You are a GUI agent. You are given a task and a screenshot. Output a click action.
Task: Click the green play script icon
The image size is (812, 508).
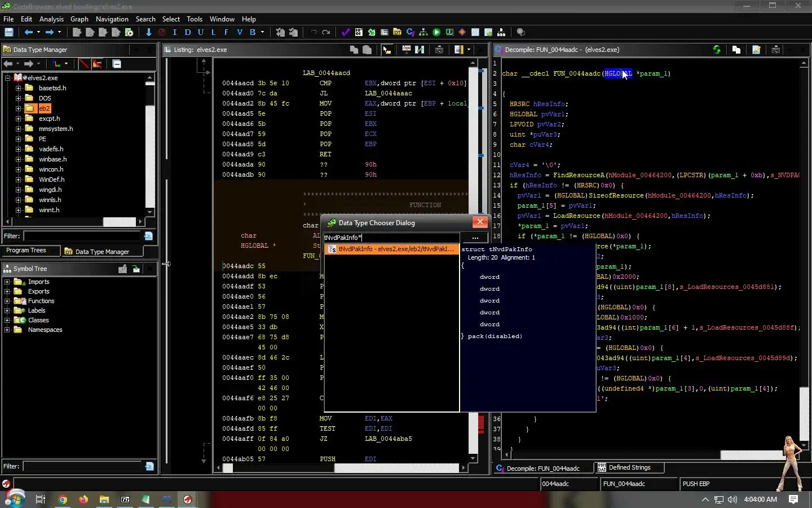pyautogui.click(x=436, y=32)
